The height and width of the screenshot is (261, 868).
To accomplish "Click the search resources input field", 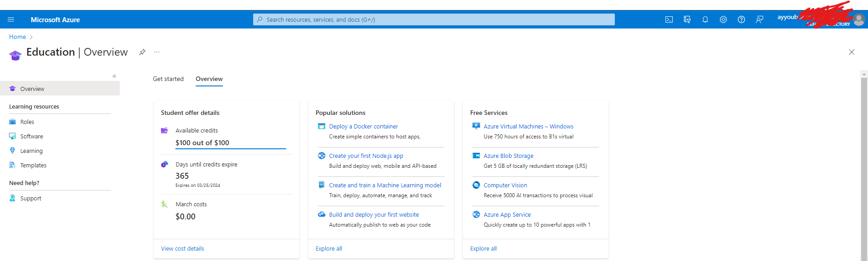I will pyautogui.click(x=434, y=19).
